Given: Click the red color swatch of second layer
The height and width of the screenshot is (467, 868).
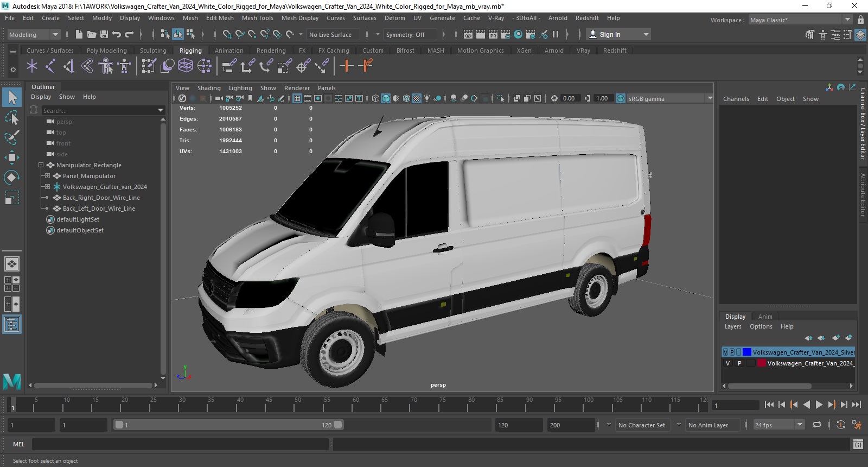Looking at the screenshot, I should [762, 363].
